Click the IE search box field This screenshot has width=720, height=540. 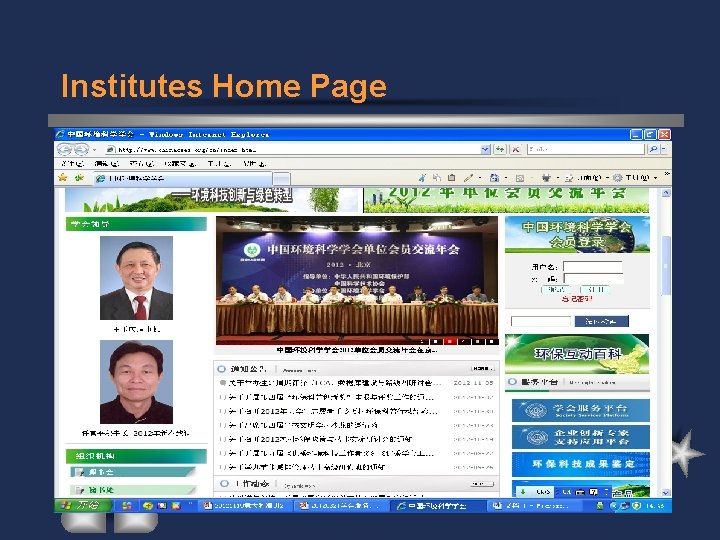click(586, 149)
